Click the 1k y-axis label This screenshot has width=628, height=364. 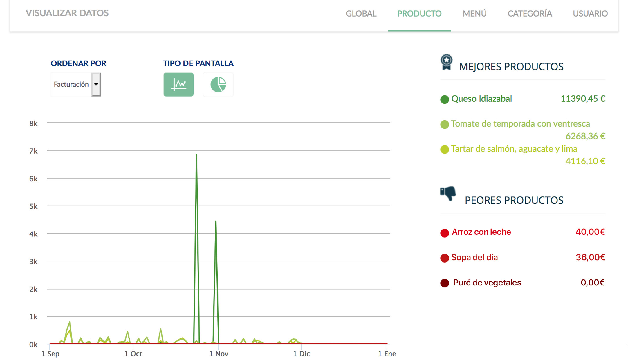tap(33, 317)
